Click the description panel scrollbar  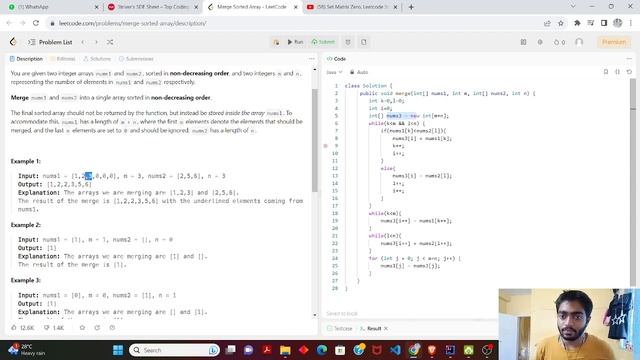coord(315,140)
